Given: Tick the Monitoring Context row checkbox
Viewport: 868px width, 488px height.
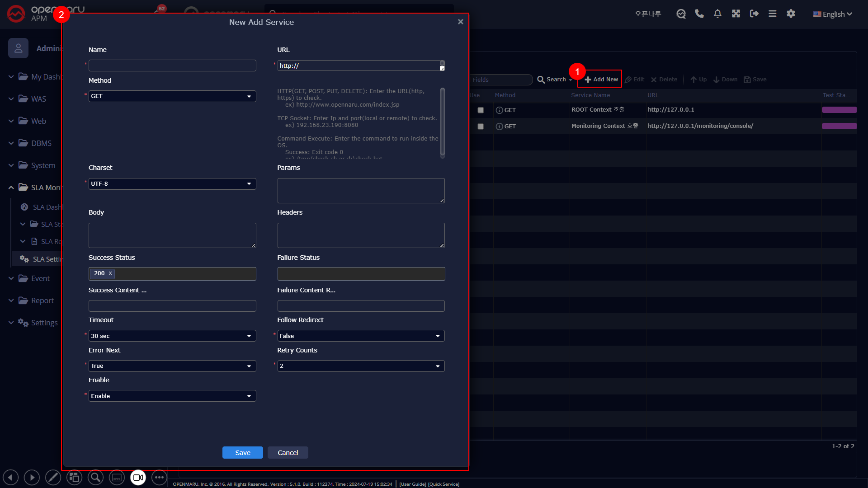Looking at the screenshot, I should point(481,127).
